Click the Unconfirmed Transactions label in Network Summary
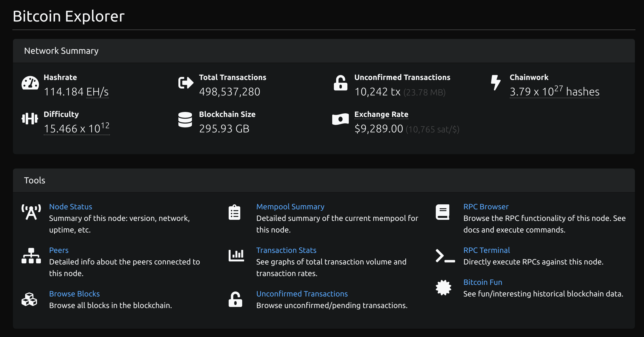Viewport: 644px width, 337px height. coord(402,77)
